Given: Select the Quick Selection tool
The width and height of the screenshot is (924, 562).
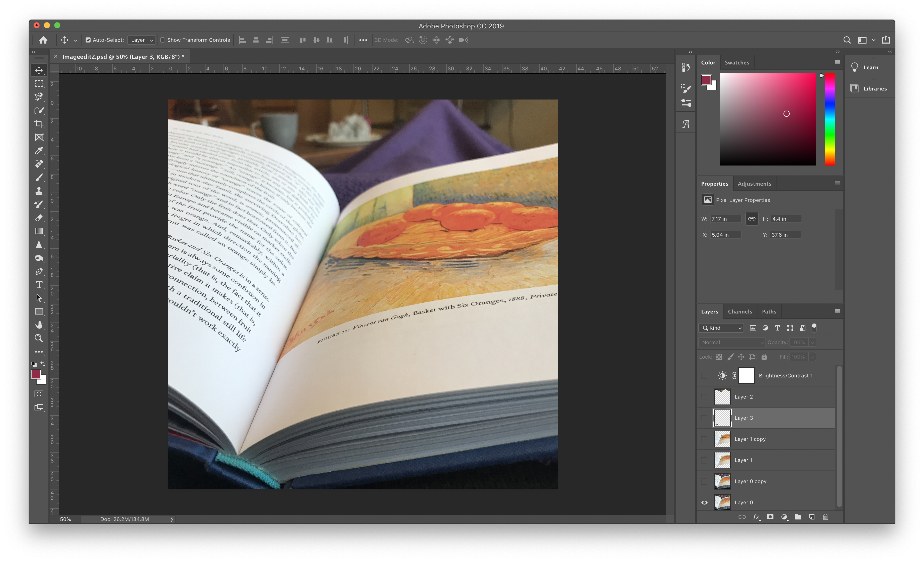Looking at the screenshot, I should pyautogui.click(x=39, y=111).
